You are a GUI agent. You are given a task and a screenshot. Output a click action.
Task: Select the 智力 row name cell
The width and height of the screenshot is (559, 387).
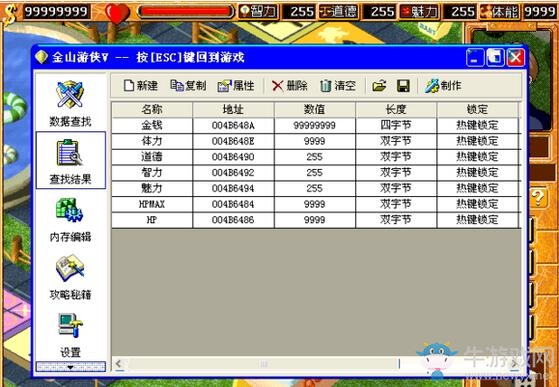coord(152,172)
